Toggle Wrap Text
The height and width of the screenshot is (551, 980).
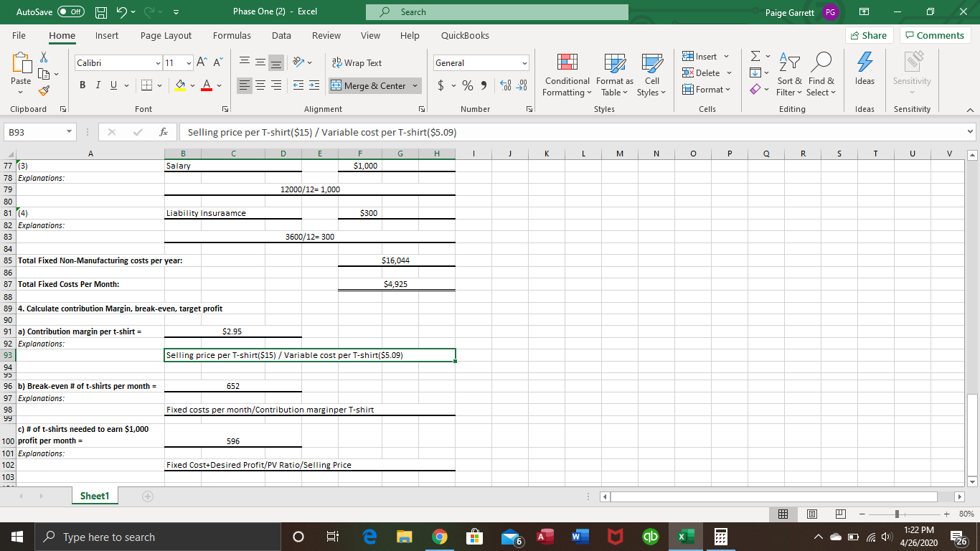pyautogui.click(x=357, y=63)
